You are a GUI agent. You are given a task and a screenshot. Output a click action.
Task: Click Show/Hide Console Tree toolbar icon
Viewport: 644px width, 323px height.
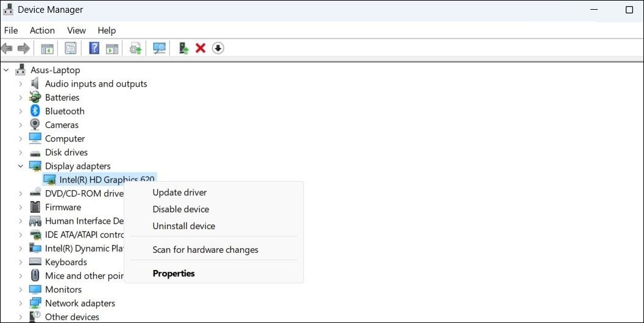tap(48, 49)
